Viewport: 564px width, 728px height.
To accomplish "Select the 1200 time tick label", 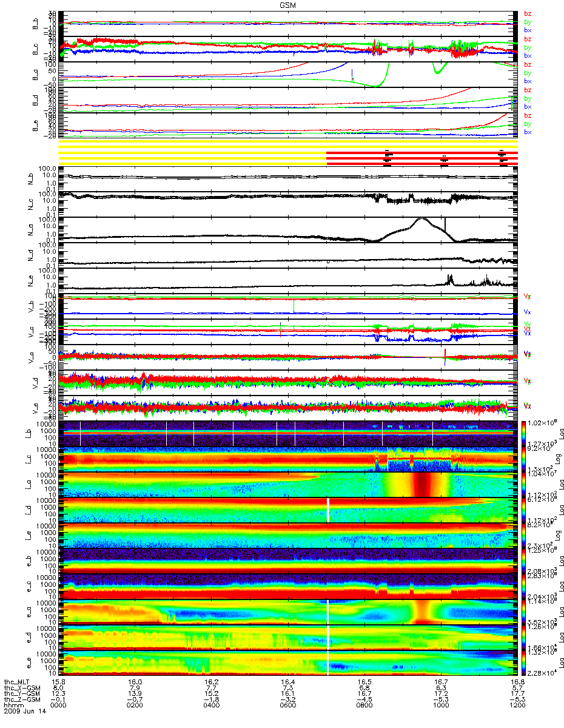I will pos(517,706).
